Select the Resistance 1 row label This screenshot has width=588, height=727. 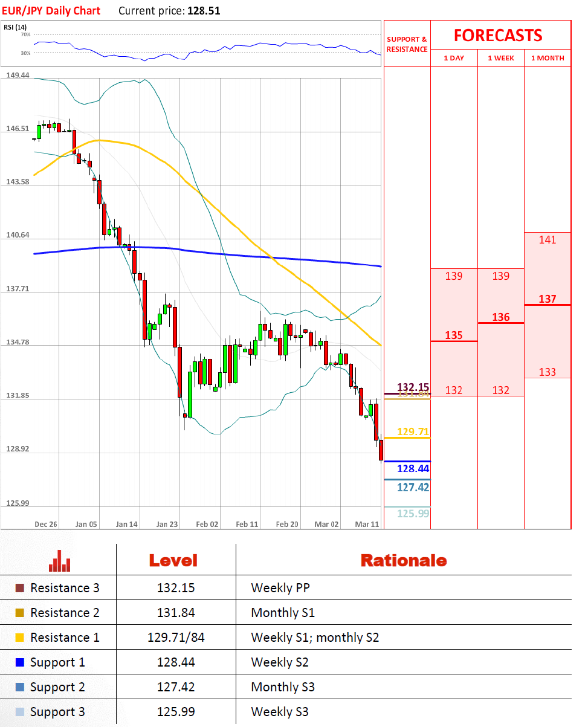pyautogui.click(x=65, y=638)
